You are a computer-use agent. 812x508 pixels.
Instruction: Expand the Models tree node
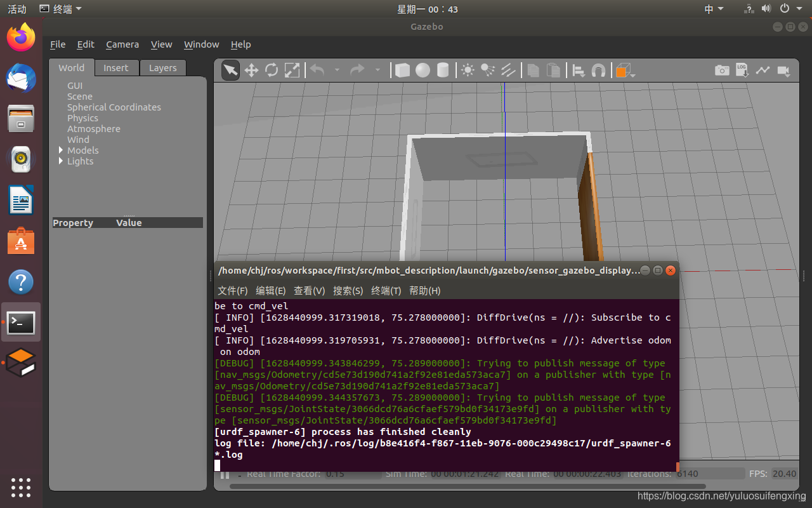click(x=61, y=150)
